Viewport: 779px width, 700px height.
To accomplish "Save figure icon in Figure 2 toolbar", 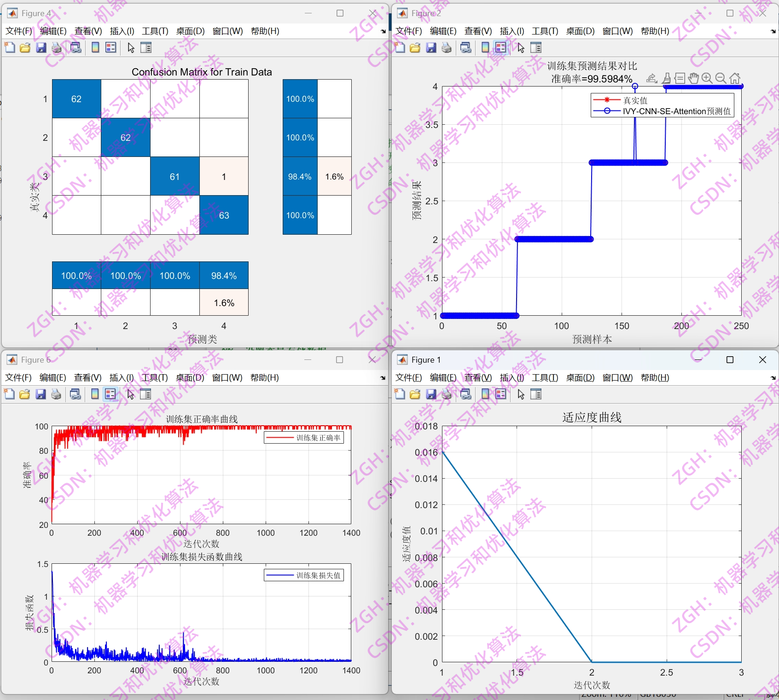I will point(431,47).
